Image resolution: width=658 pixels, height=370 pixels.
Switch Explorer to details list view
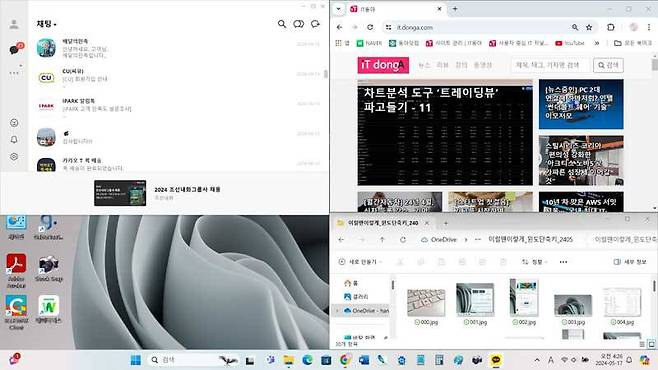pos(642,344)
